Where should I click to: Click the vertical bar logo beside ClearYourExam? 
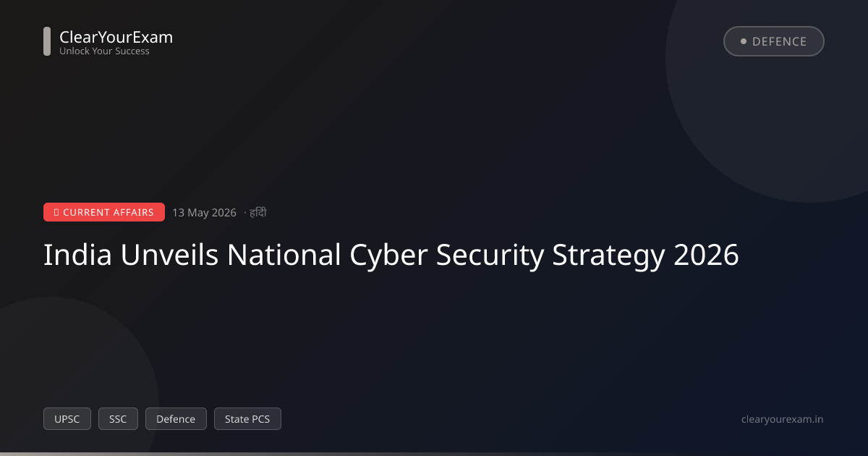[x=47, y=41]
